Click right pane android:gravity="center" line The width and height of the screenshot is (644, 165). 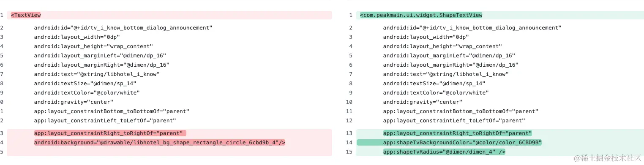click(x=423, y=102)
